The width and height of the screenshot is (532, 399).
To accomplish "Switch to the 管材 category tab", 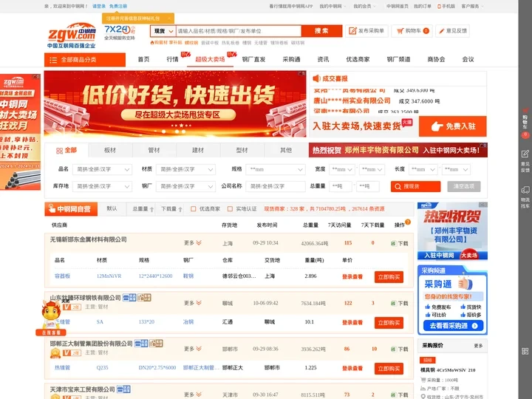I will pos(154,150).
